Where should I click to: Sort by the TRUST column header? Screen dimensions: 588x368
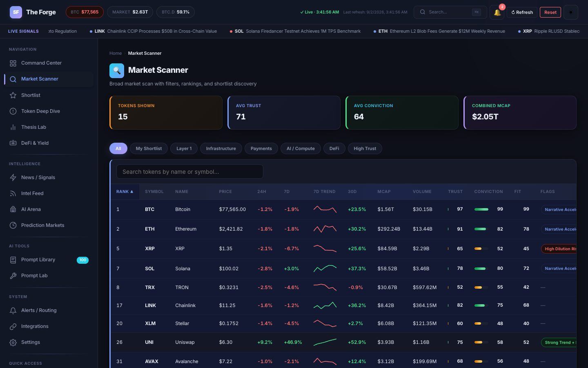[x=455, y=192]
